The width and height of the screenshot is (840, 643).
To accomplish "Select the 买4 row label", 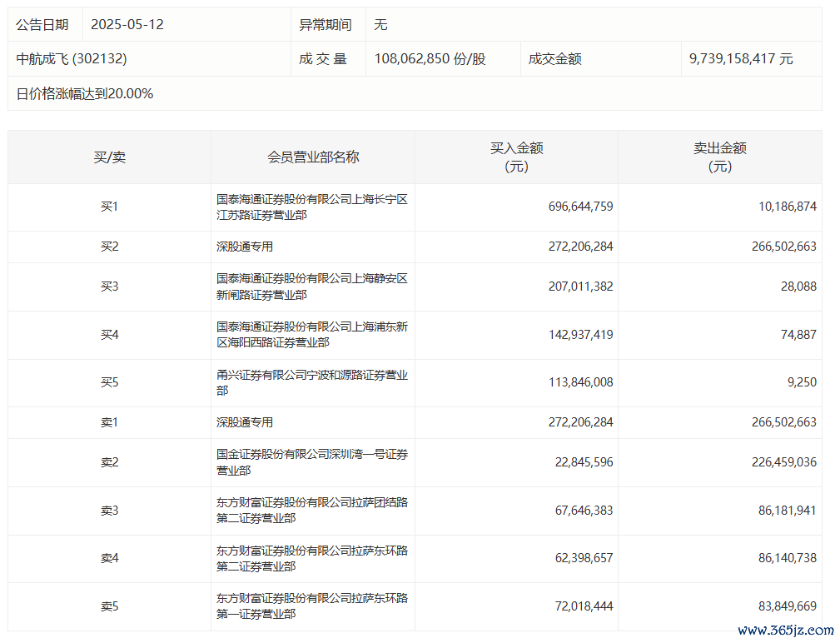I will [109, 335].
